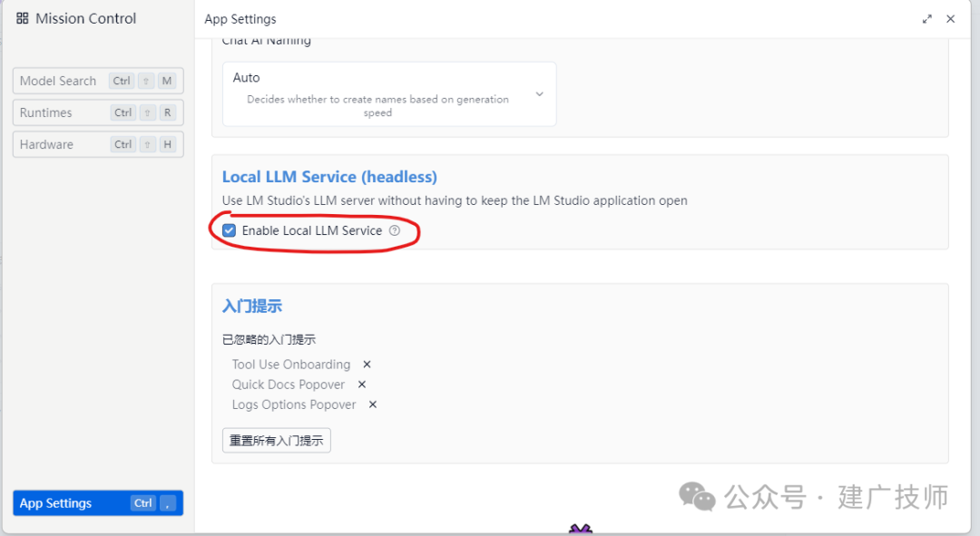Select the App Settings tab
This screenshot has width=980, height=536.
coord(98,502)
